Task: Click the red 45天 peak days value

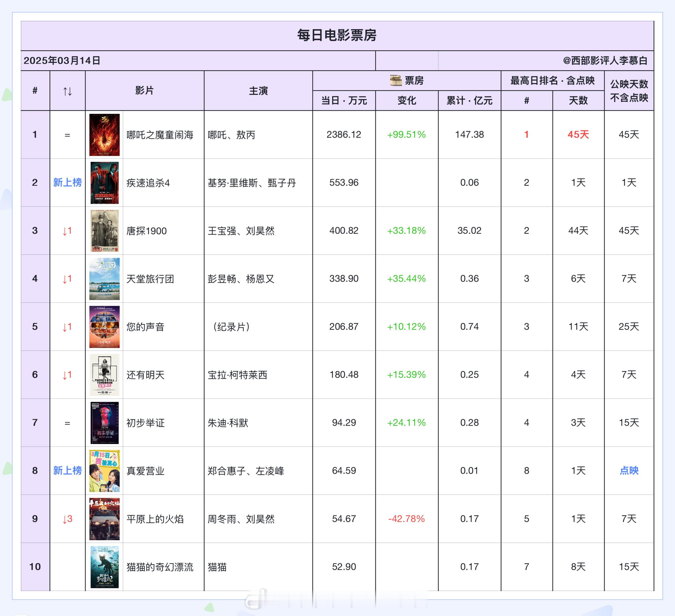Action: pos(578,135)
